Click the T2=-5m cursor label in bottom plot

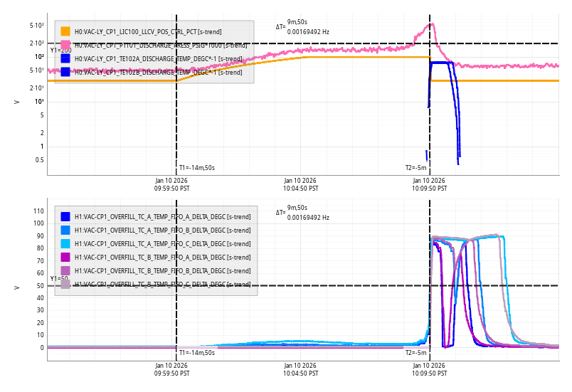[415, 352]
